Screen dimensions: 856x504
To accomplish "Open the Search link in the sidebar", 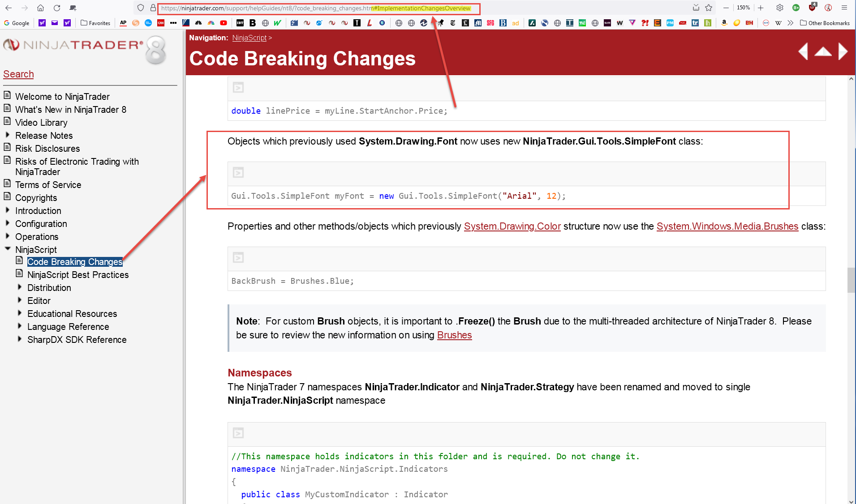I will 18,74.
